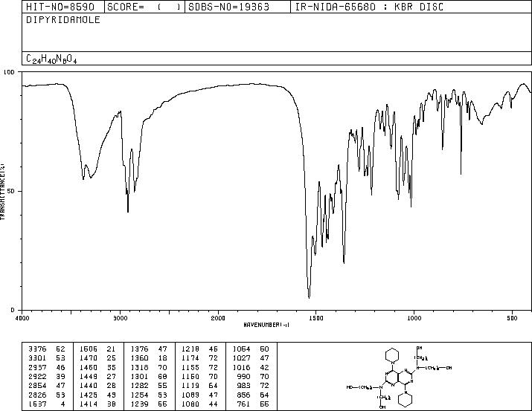Click the dipyridamole structure diagram
532x411 pixels.
pos(399,378)
